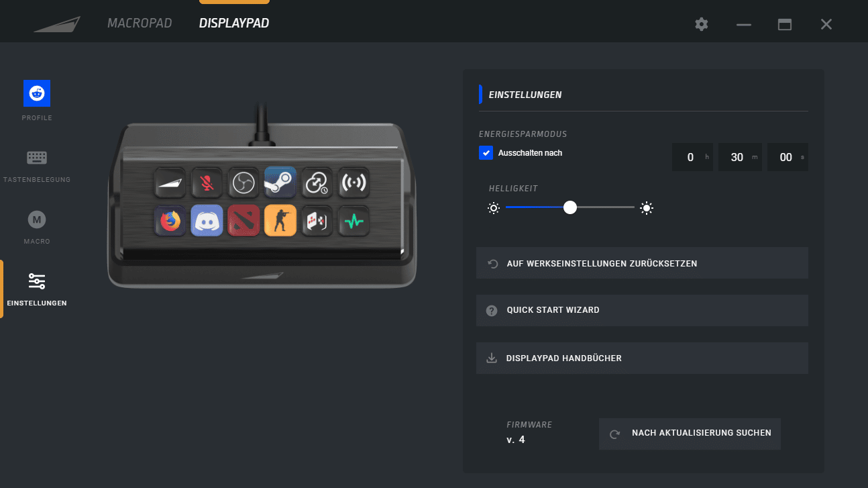Click the Steam icon on the DisplayPad
The image size is (868, 488).
(280, 182)
